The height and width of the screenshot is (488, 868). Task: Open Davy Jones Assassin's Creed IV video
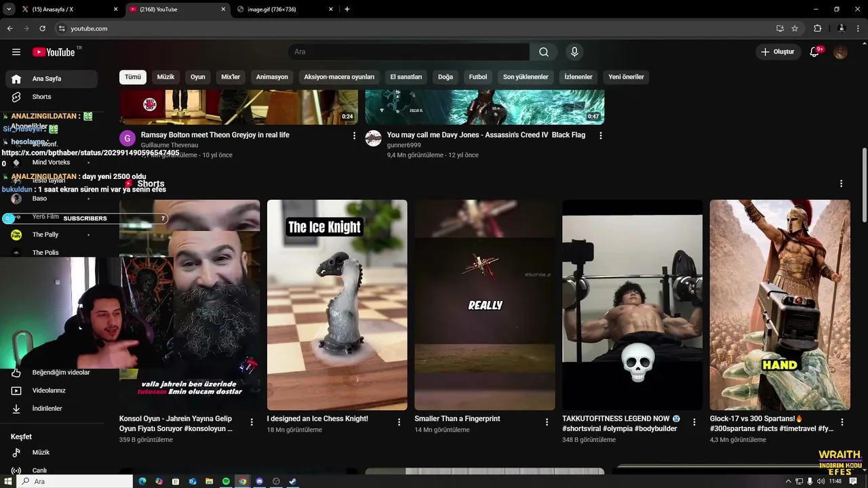coord(486,135)
